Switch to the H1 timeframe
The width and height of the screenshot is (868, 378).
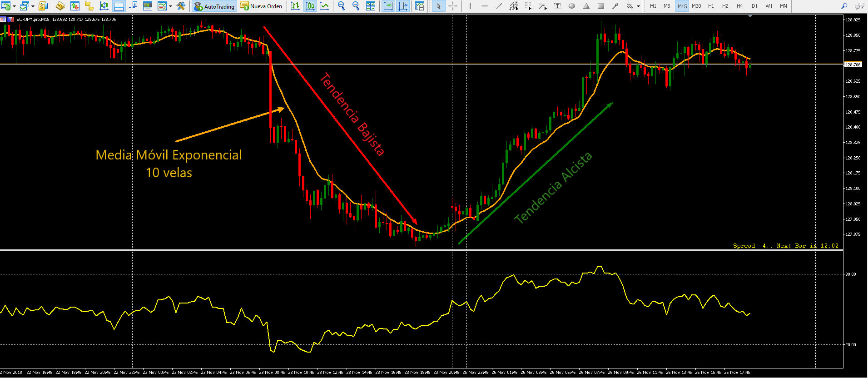(x=711, y=6)
